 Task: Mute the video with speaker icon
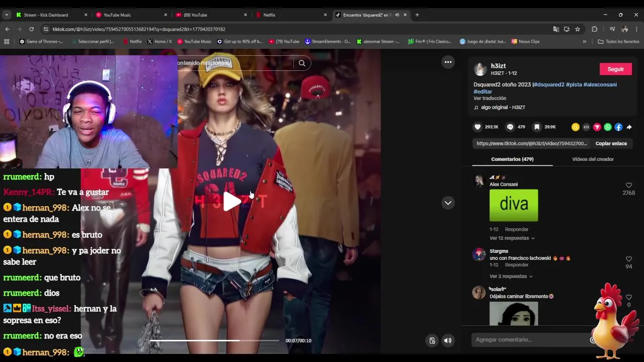[x=447, y=340]
